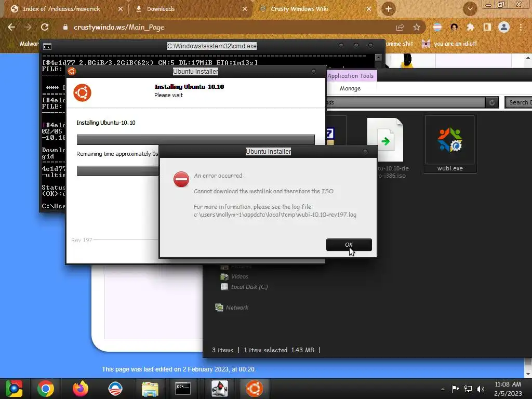Open the 'you are an idiot!' bookmark
Screen dimensions: 532x399
(449, 44)
